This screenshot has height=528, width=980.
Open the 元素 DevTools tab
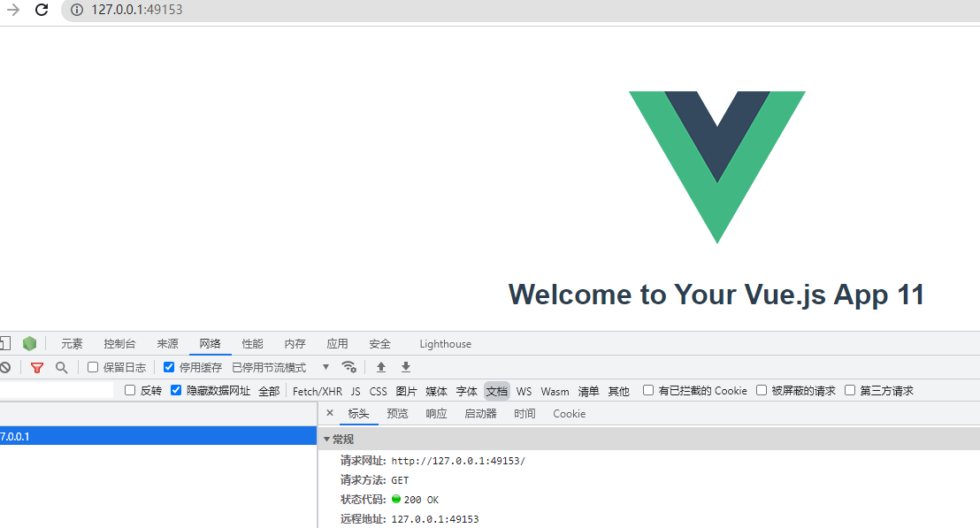click(72, 344)
